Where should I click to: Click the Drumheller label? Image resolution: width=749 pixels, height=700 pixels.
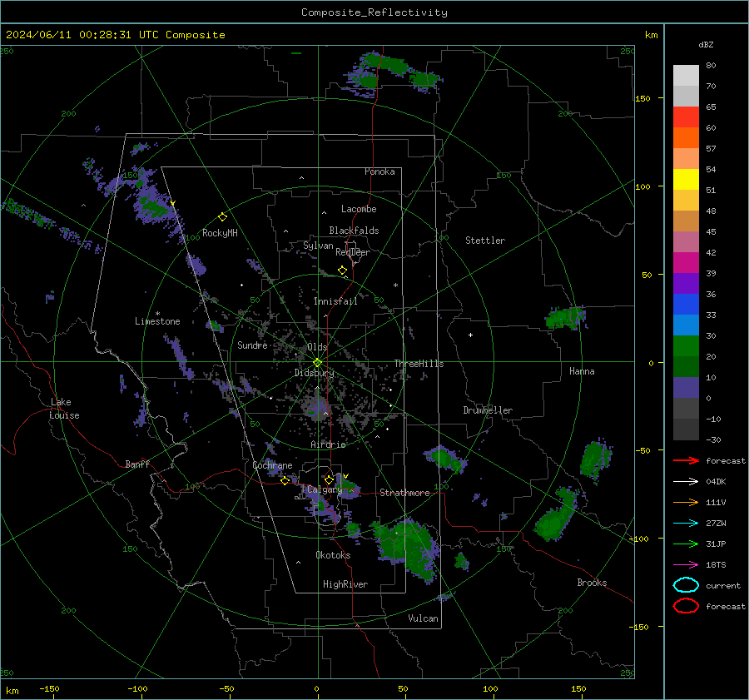(x=488, y=410)
